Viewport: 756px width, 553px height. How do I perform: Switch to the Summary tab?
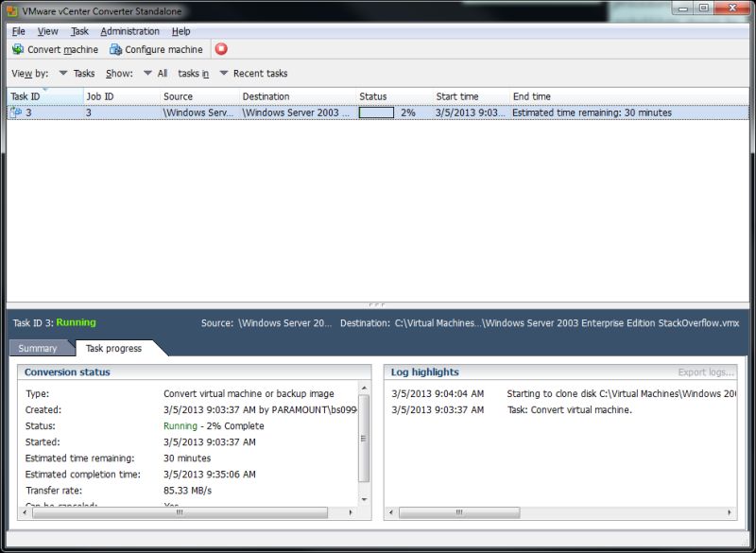click(39, 347)
